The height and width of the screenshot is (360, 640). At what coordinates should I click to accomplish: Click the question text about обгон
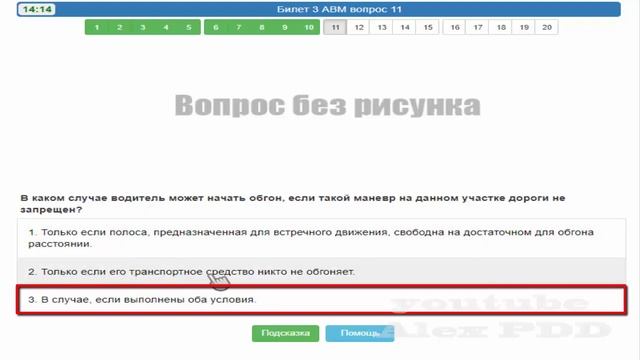[293, 204]
